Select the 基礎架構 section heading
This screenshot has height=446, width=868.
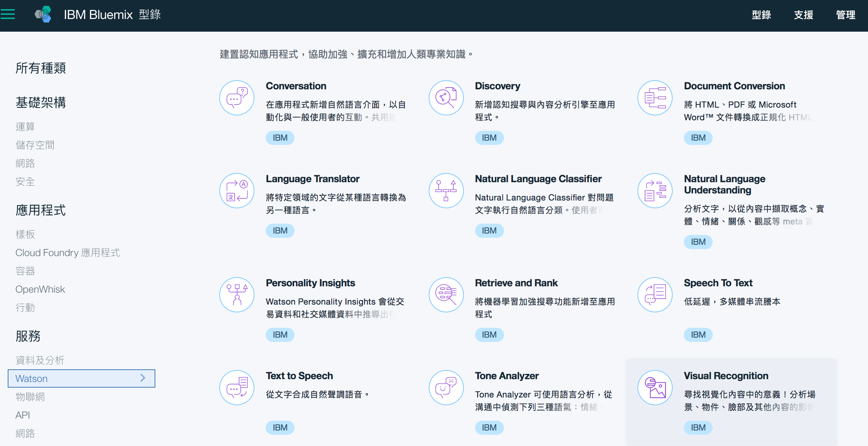coord(41,102)
